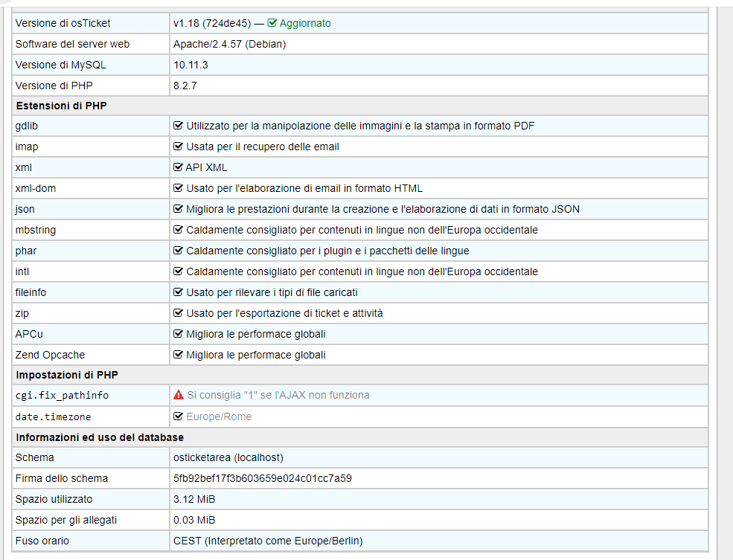Viewport: 733px width, 560px height.
Task: Click the checkmark icon beside json
Action: 178,209
